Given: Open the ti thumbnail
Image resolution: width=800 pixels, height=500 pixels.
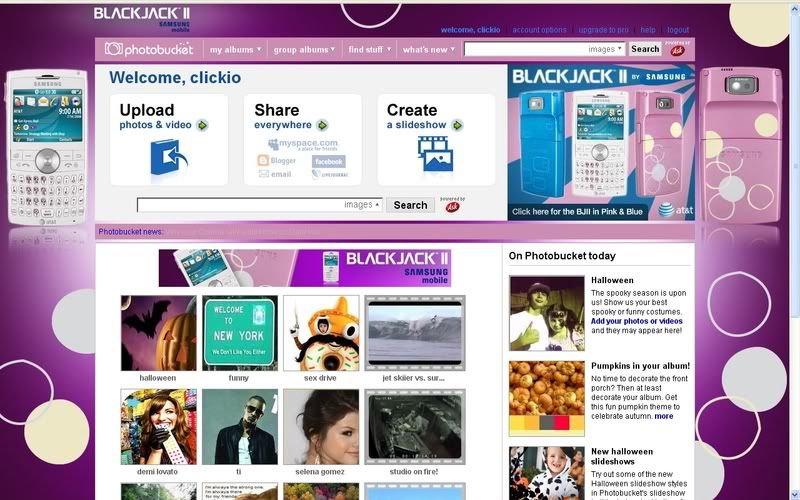Looking at the screenshot, I should 240,427.
